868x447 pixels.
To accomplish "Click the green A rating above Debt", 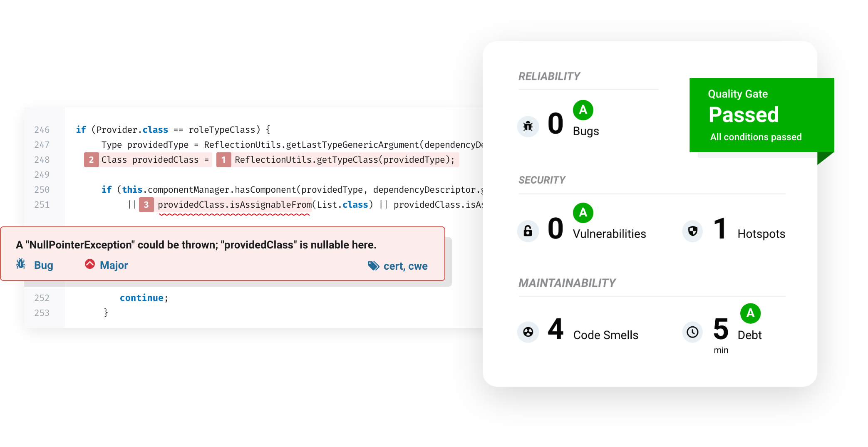I will click(x=750, y=313).
